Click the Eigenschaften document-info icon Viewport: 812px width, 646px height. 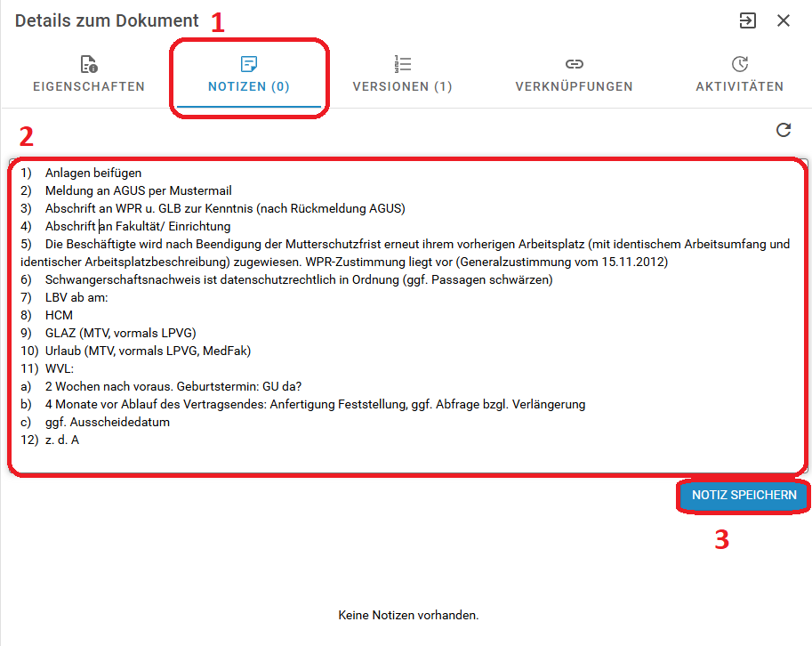pyautogui.click(x=88, y=64)
